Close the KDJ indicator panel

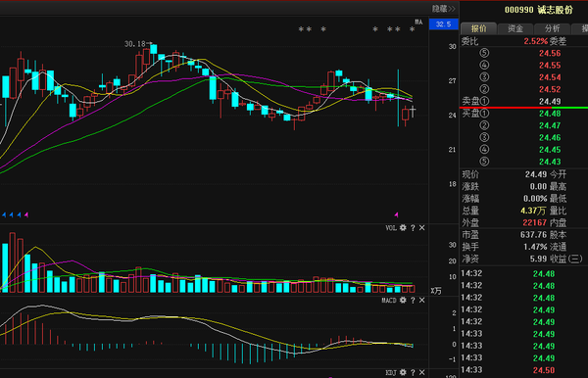point(421,372)
